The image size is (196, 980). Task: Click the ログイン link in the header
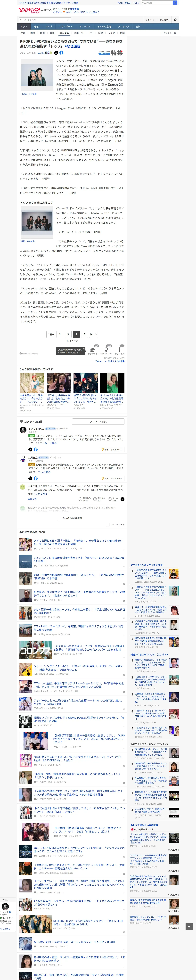[57, 12]
